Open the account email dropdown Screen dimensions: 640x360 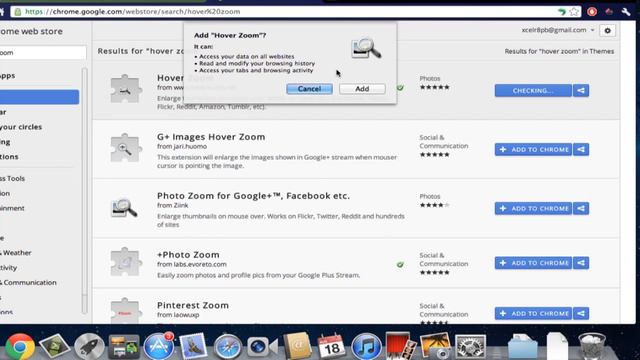point(558,30)
